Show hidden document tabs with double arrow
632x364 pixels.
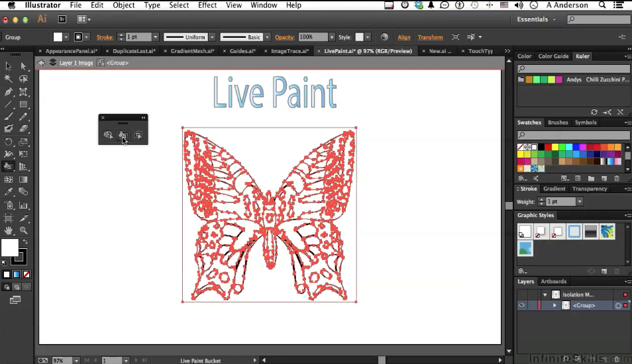tap(507, 51)
